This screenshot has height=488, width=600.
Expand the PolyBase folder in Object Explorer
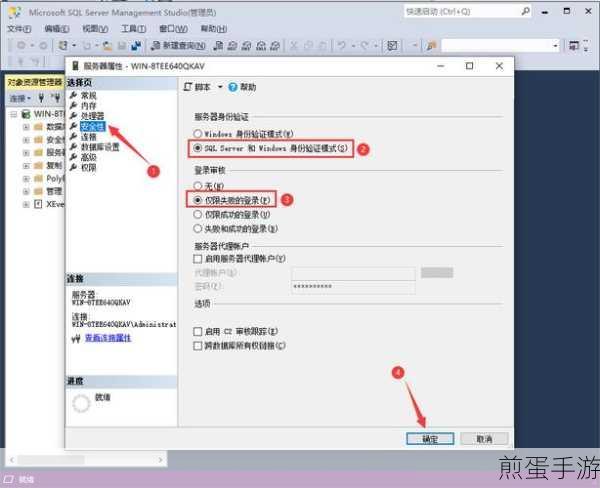pos(26,179)
